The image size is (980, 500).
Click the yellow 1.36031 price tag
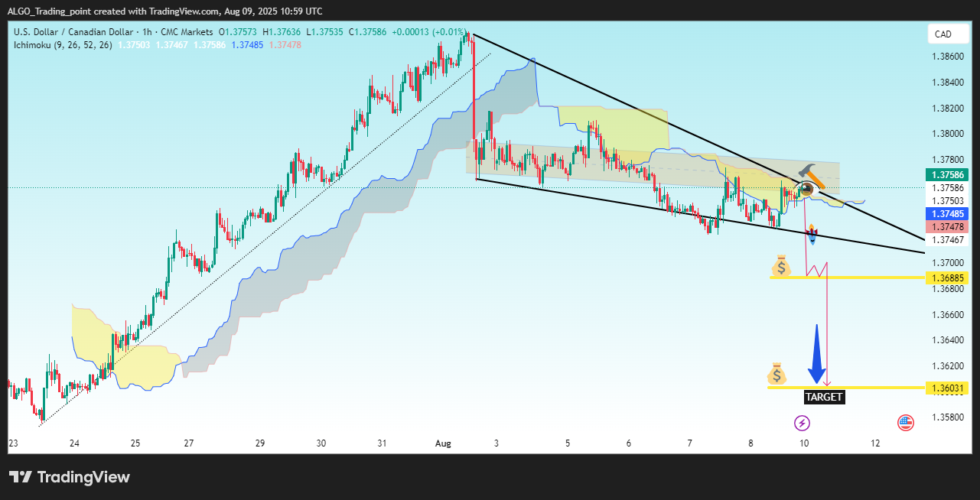pyautogui.click(x=947, y=388)
